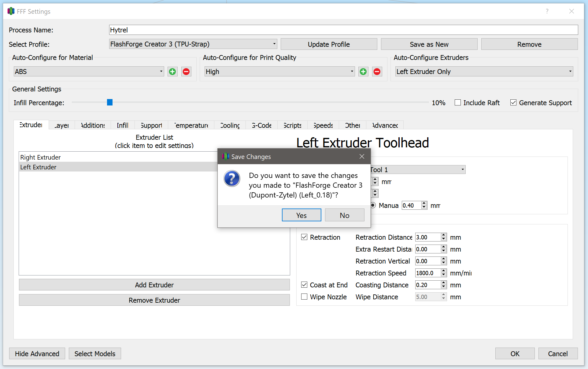Click the Retraction Speed value field

[x=428, y=273]
